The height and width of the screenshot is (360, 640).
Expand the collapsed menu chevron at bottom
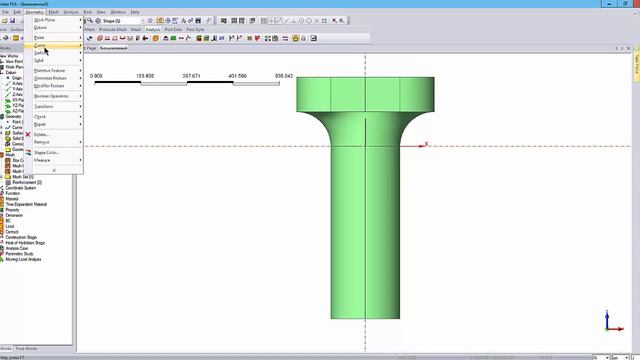(54, 170)
